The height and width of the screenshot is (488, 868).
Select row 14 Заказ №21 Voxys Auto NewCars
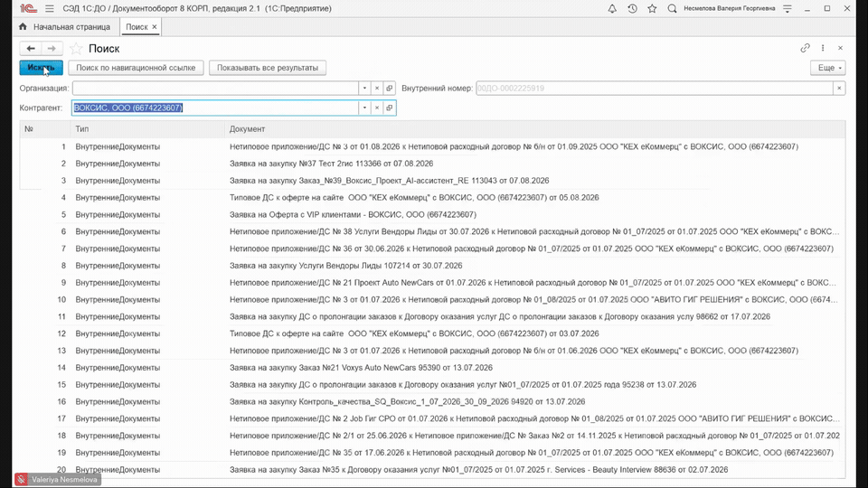[432, 368]
